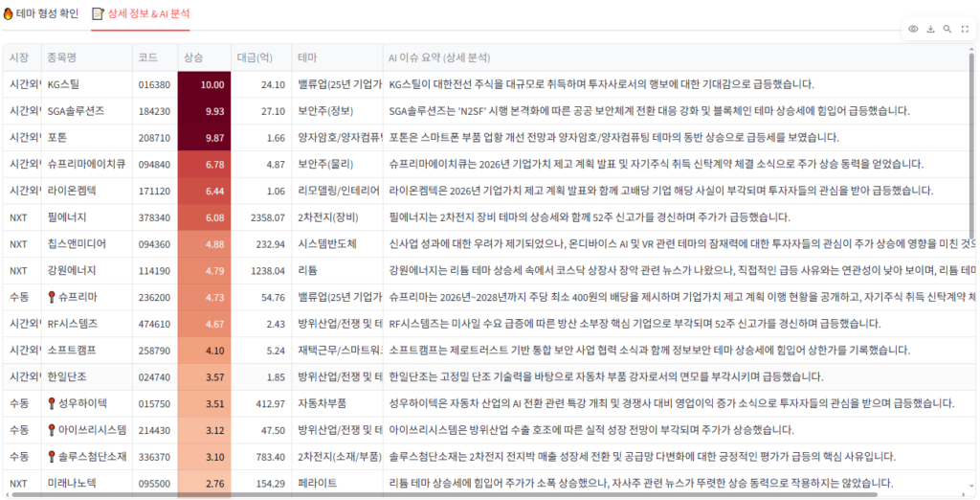980x500 pixels.
Task: Select the dark red 10.00 cell for KG스틸
Action: 204,84
